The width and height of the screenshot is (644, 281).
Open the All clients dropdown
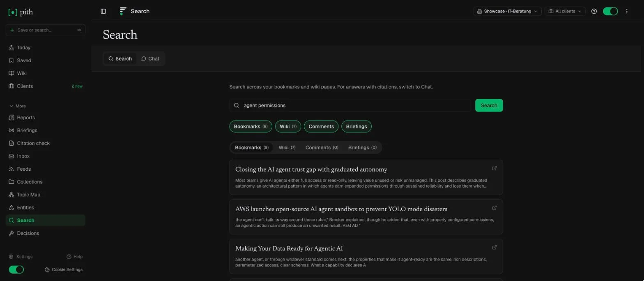pyautogui.click(x=565, y=12)
